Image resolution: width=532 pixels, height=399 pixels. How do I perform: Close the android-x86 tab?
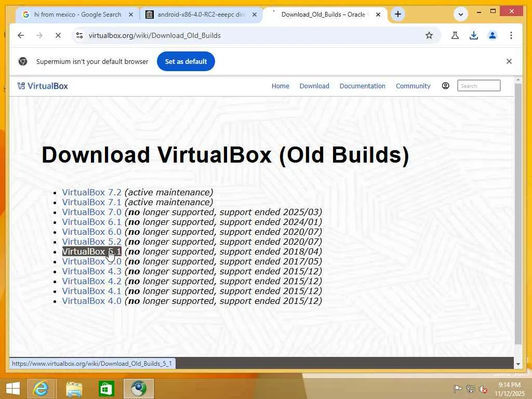(x=255, y=15)
